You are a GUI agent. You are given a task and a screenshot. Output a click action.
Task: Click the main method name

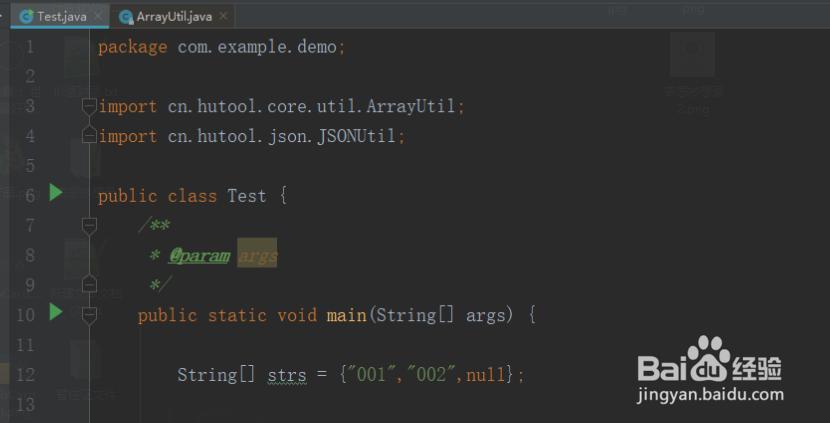pos(346,315)
